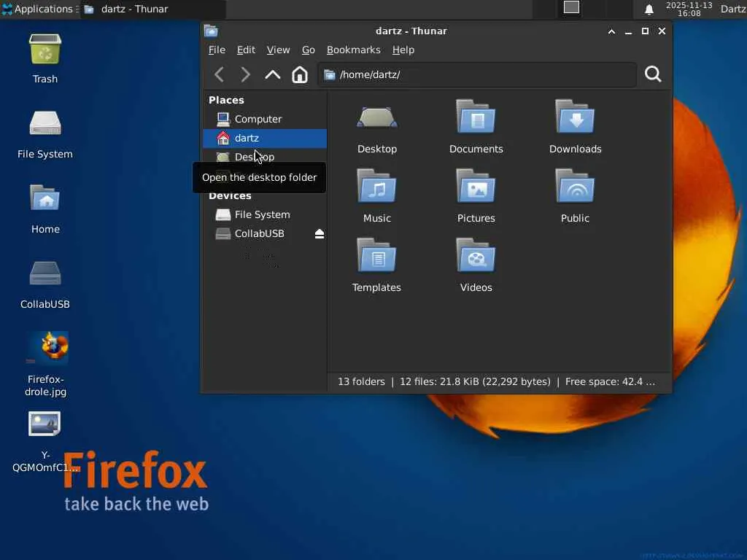Open the Edit menu
Screen dimensions: 747x560
pos(246,50)
